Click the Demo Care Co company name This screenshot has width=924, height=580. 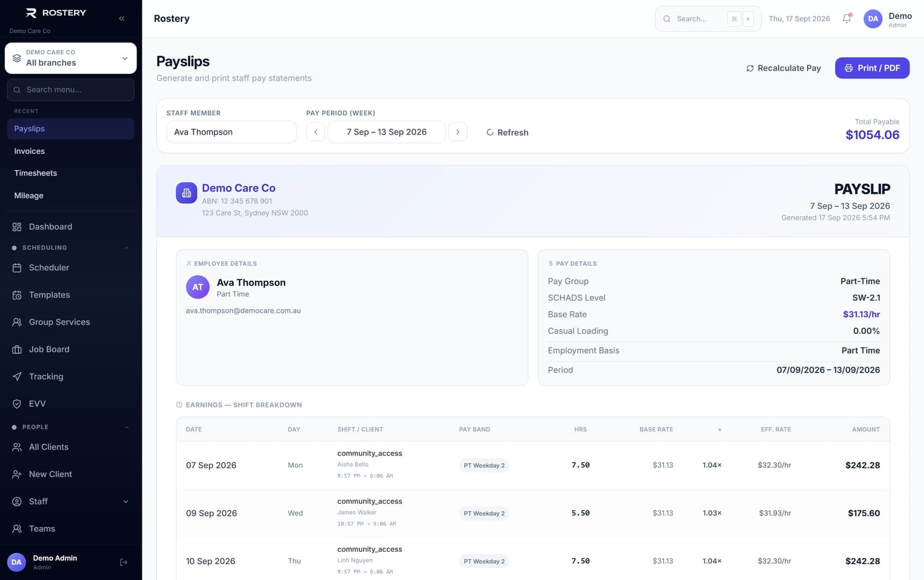tap(238, 188)
